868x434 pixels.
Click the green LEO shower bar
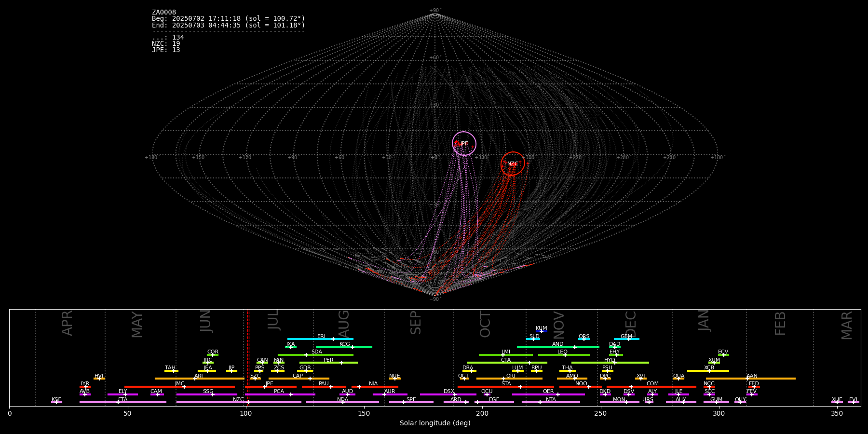pyautogui.click(x=564, y=355)
